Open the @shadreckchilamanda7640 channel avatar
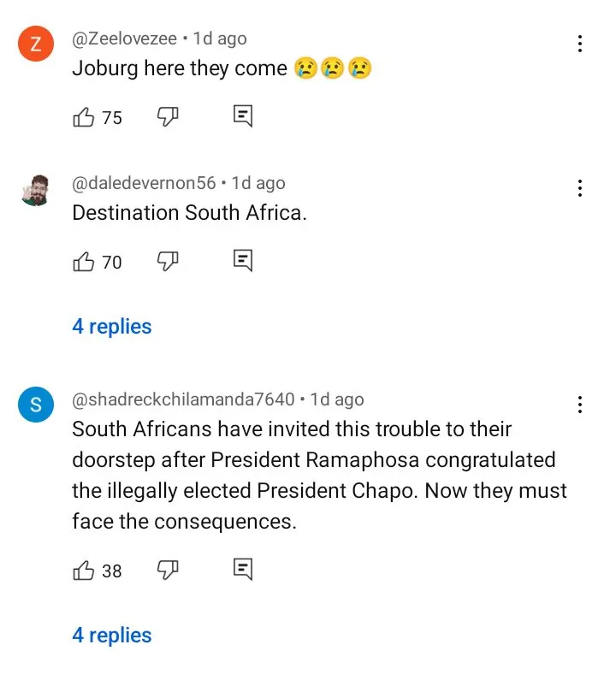Screen dimensions: 616x680 (35, 405)
